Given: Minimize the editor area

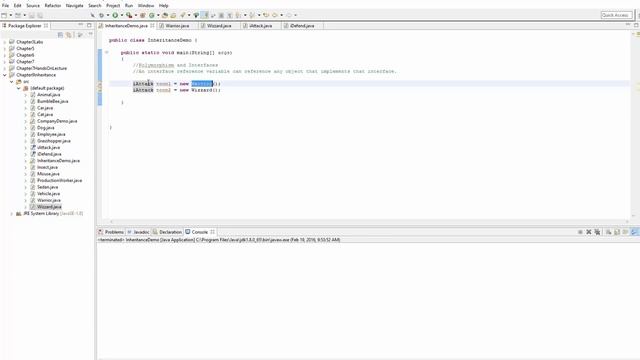Looking at the screenshot, I should coord(628,25).
